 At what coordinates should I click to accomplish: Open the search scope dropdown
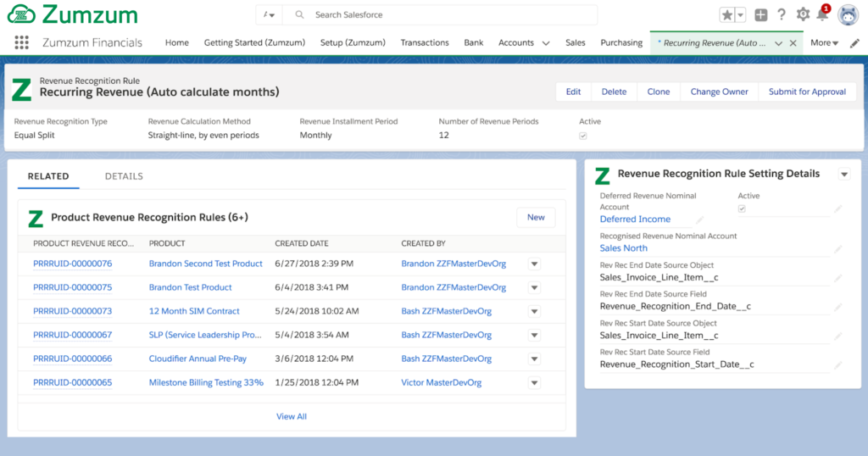(x=269, y=15)
